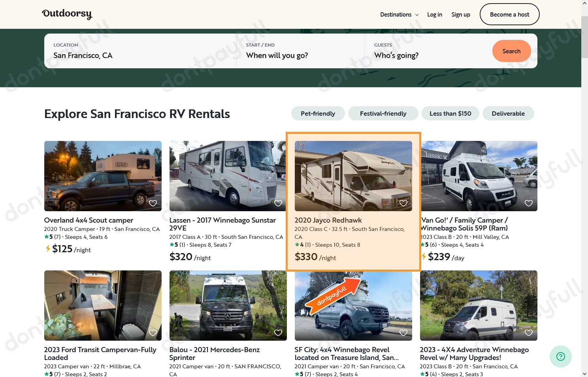Favorite the Lassen 2017 Winnebago Sunstar listing

click(x=278, y=203)
